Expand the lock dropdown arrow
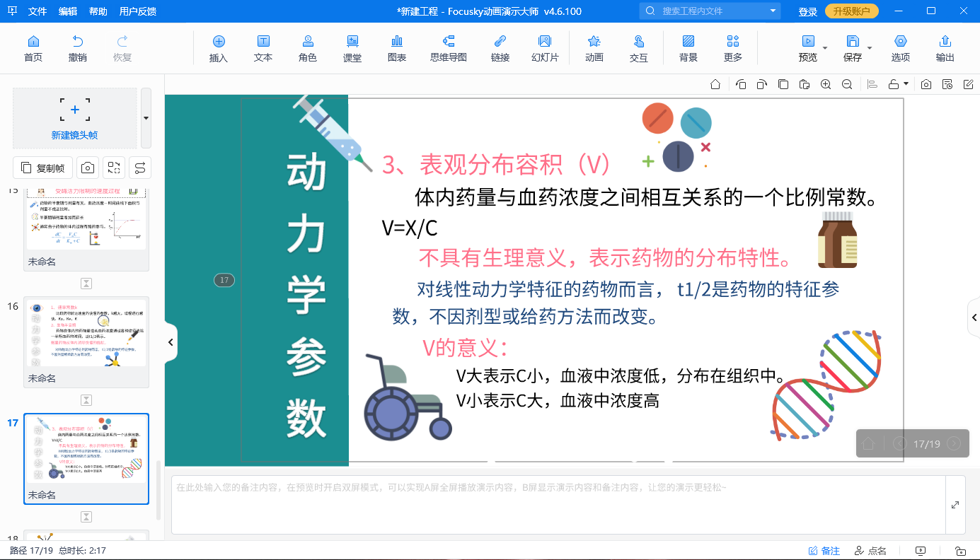 (x=906, y=84)
